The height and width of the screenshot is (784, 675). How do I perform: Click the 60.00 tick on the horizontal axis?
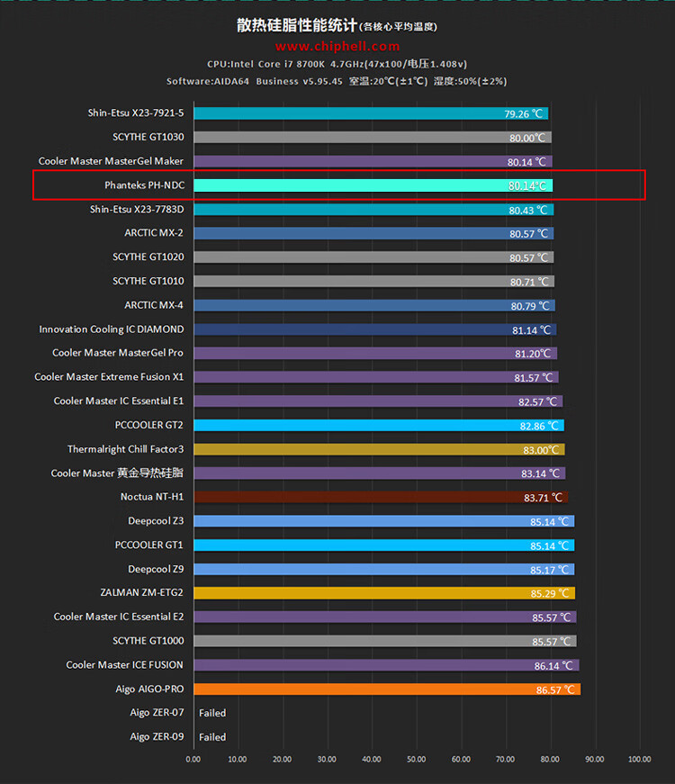click(x=461, y=759)
